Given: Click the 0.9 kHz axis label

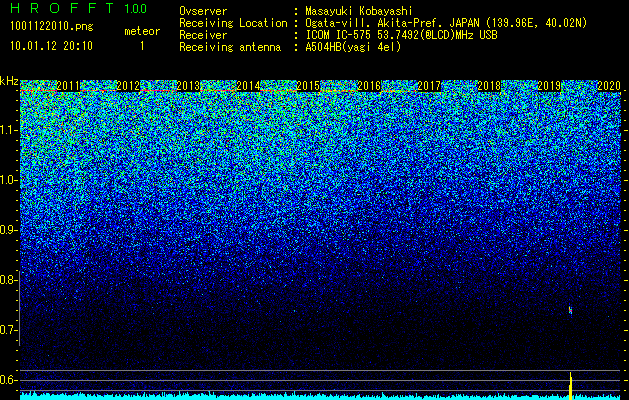Looking at the screenshot, I should tap(7, 230).
